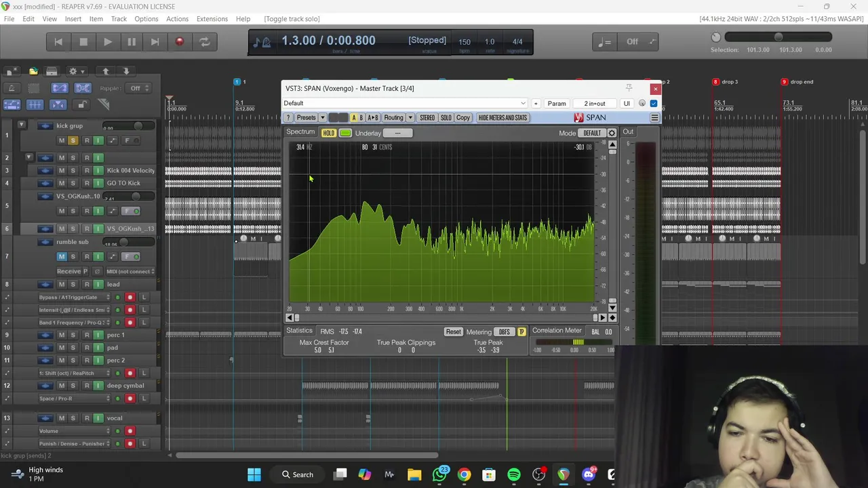Screen dimensions: 868x488
Task: Solo the deep cymbal track
Action: coord(73,386)
